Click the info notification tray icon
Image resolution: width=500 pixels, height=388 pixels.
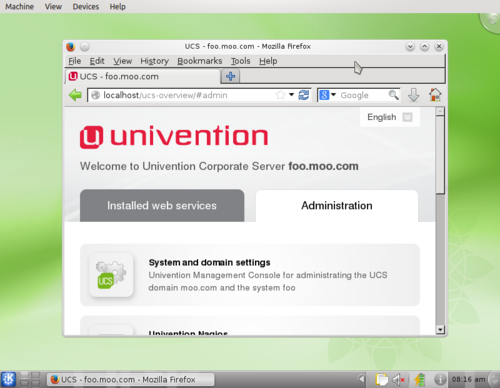click(x=440, y=379)
